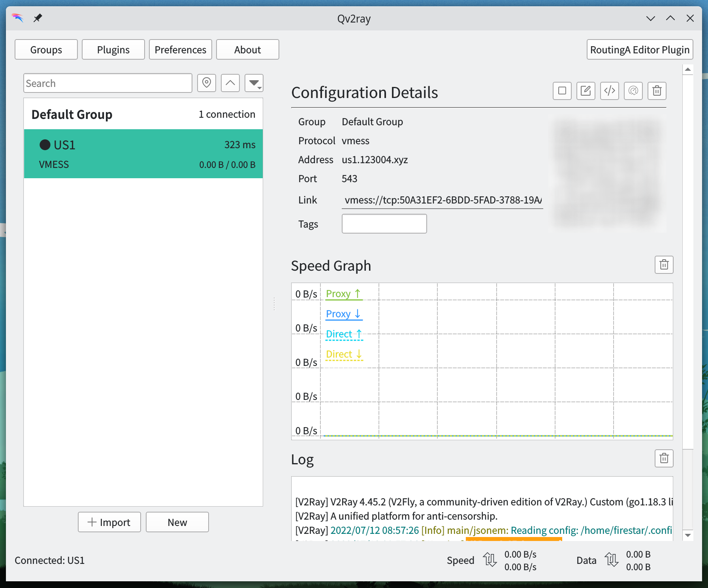Launch the RoutingA Editor Plugin
708x588 pixels.
coord(640,49)
